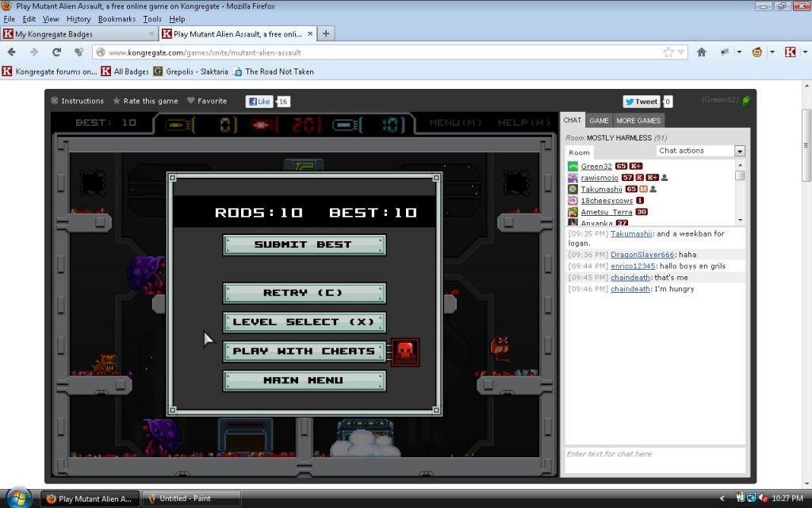Open the Help menu in Firefox
Viewport: 812px width, 508px height.
click(177, 19)
